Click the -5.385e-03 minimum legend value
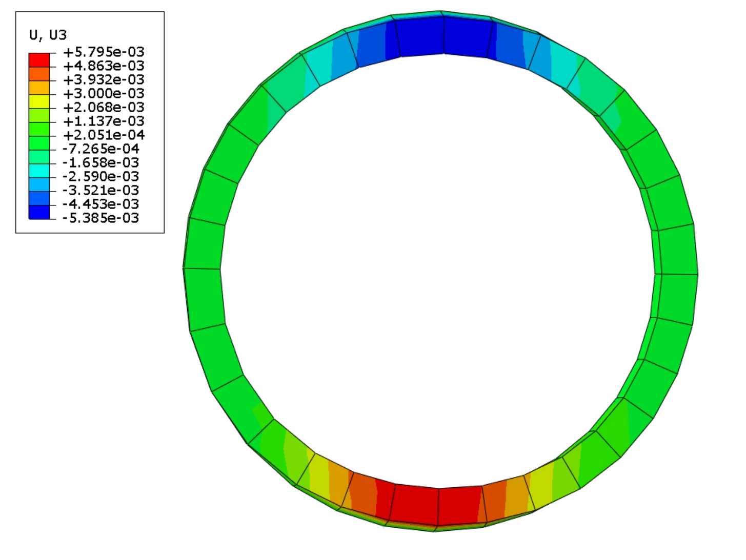Screen dimensions: 746x560 click(x=100, y=218)
